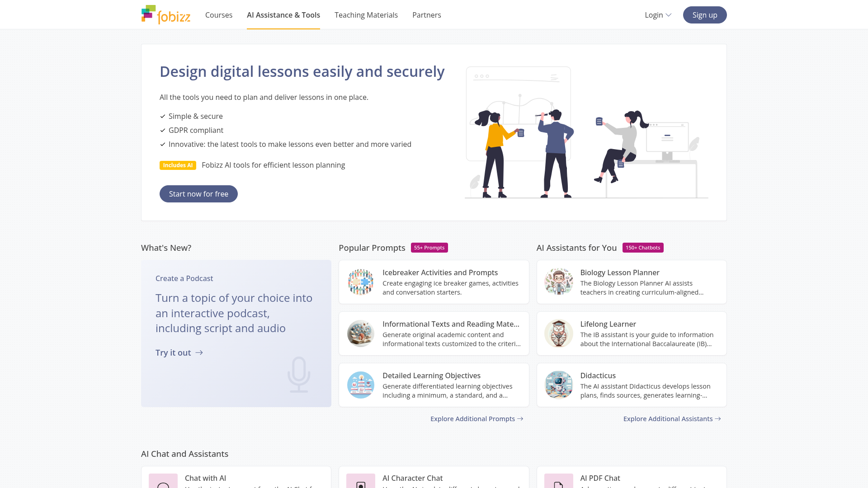Viewport: 868px width, 488px height.
Task: Click the Biology Lesson Planner avatar
Action: click(x=559, y=282)
